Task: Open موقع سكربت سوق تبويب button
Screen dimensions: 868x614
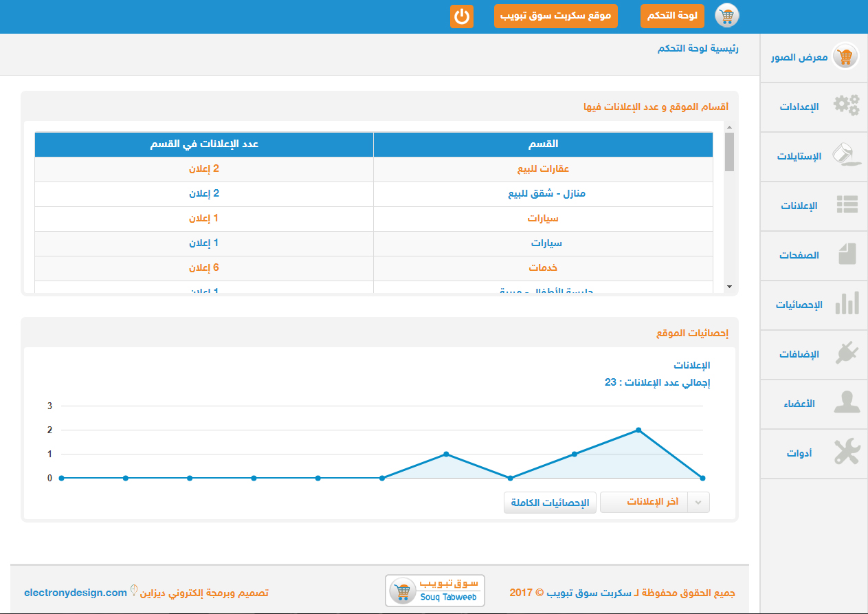Action: 555,17
